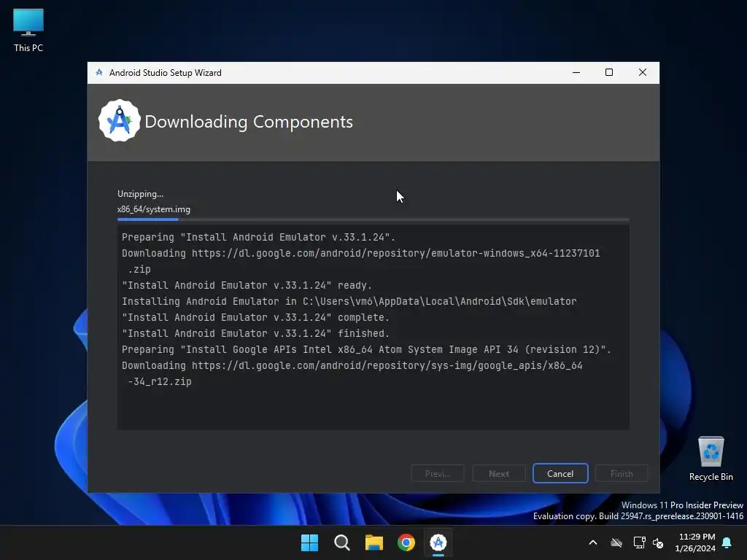This screenshot has height=560, width=747.
Task: Click the Cancel button in Setup Wizard
Action: 560,473
